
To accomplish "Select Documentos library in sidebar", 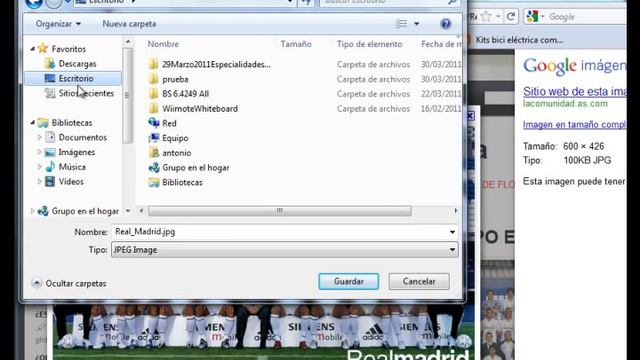I will click(83, 138).
